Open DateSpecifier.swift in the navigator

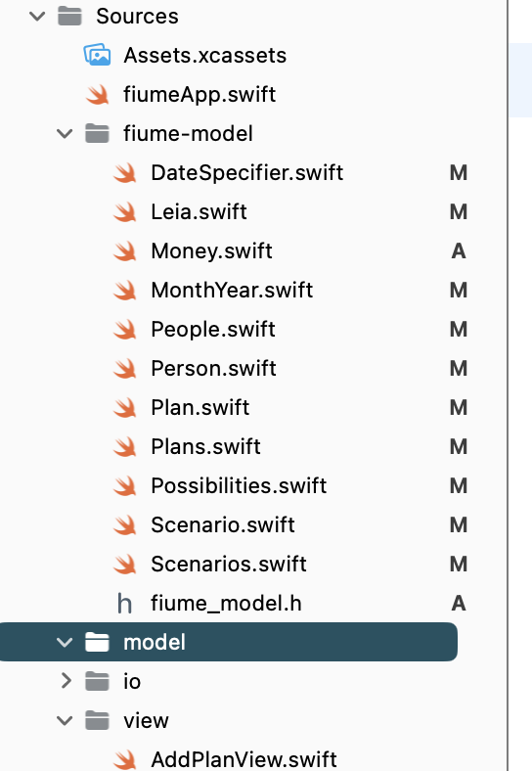click(246, 172)
